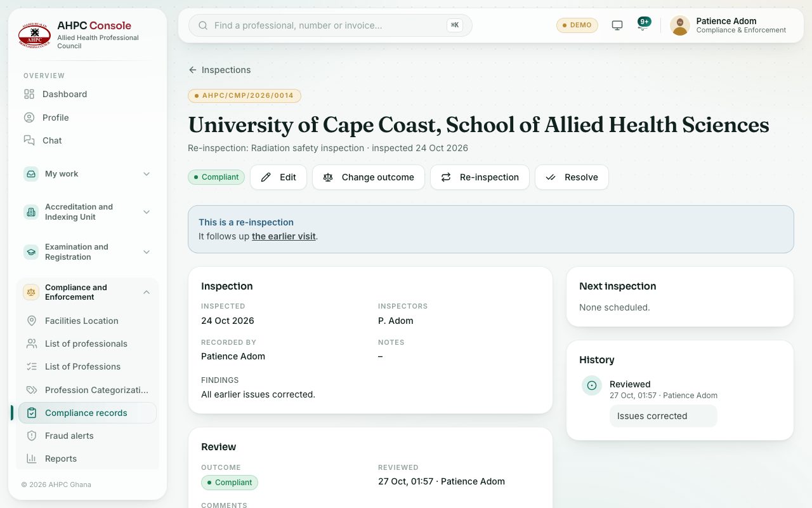Click the AHPC council logo
This screenshot has width=812, height=508.
[x=34, y=35]
